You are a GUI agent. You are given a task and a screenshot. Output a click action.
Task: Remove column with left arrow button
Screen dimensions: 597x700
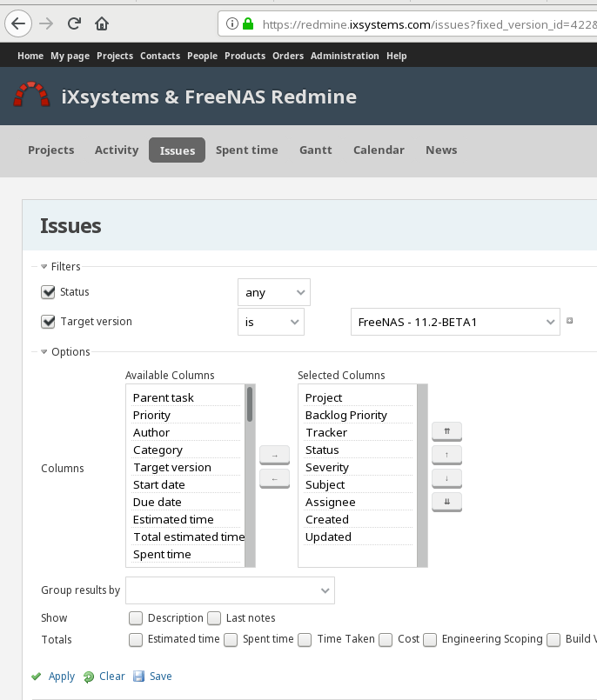click(x=274, y=479)
